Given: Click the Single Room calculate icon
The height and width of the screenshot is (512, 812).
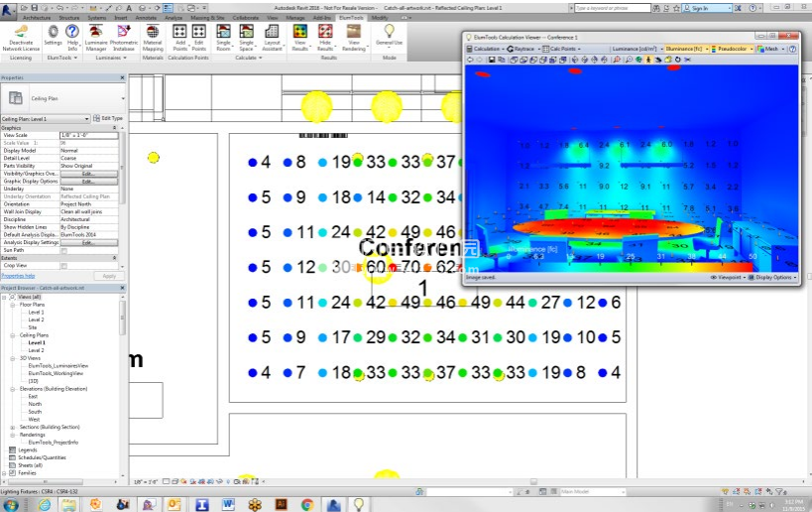Looking at the screenshot, I should click(223, 35).
